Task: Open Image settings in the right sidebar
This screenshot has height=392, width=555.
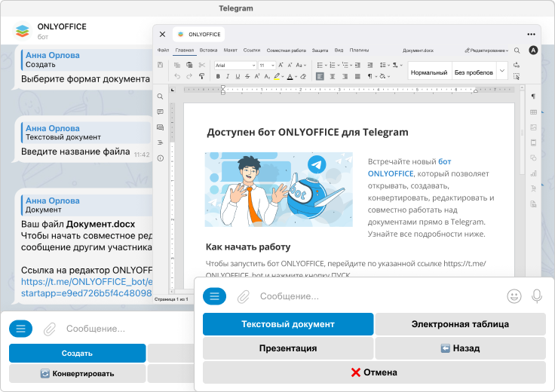Action: (x=533, y=127)
